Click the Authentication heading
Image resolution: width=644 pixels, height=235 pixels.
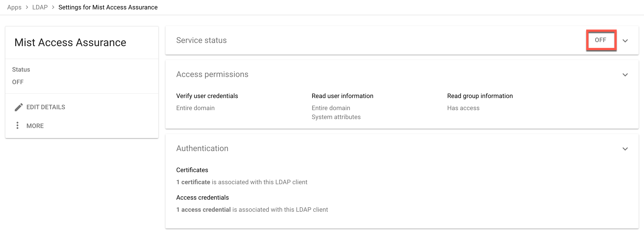coord(202,148)
